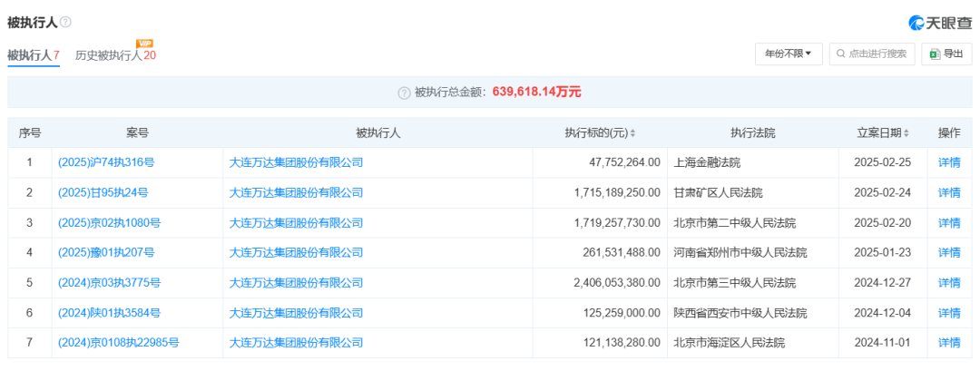This screenshot has height=371, width=980.
Task: Click 大连万达集团股份有限公司 in row 3
Action: (296, 222)
